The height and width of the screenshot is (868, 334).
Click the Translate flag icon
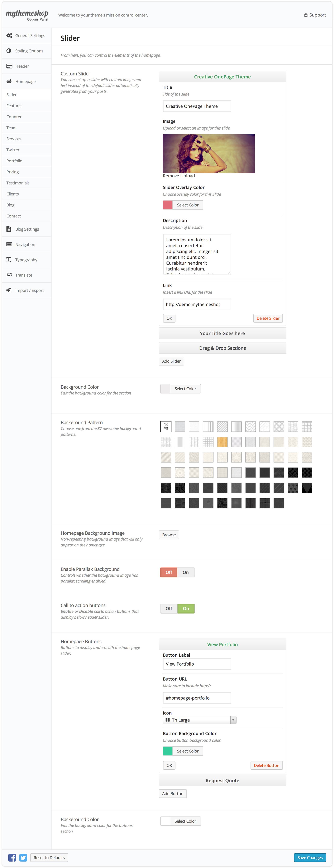pos(9,275)
